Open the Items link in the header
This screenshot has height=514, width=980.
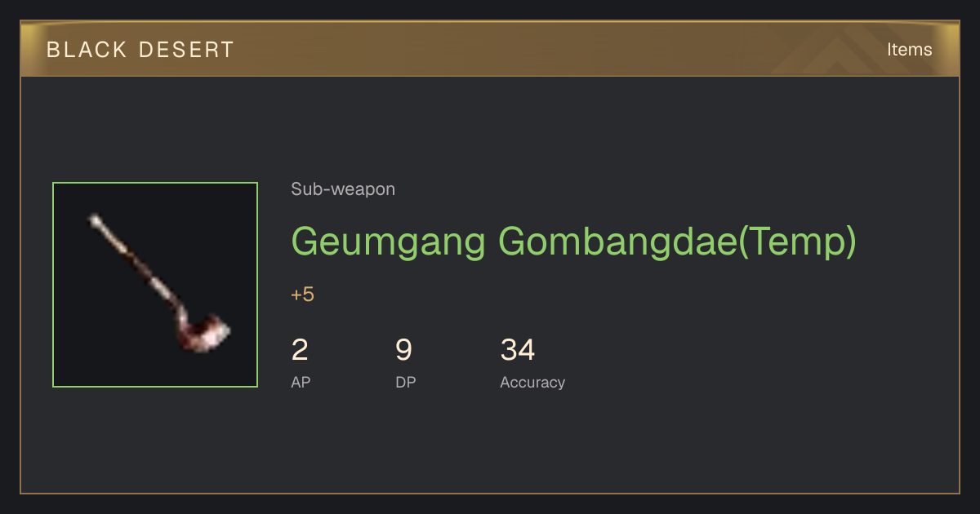point(909,50)
